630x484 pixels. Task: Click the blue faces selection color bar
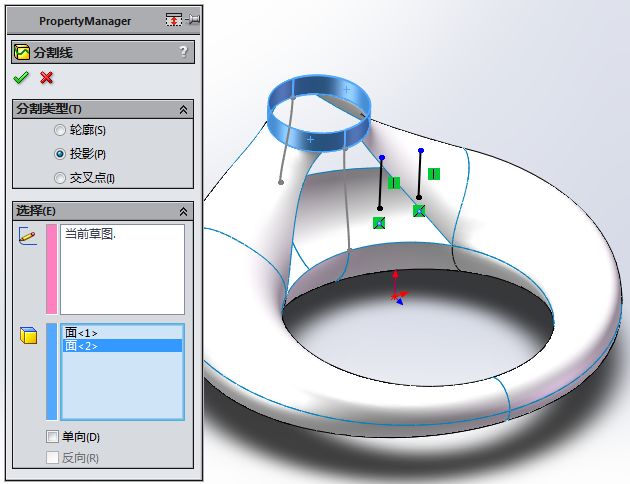click(x=51, y=372)
